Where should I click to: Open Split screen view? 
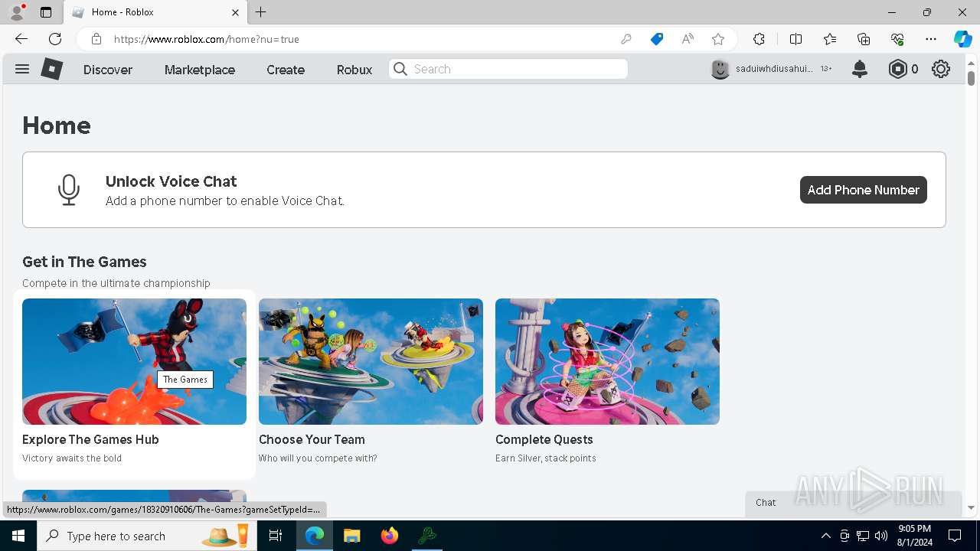tap(796, 39)
